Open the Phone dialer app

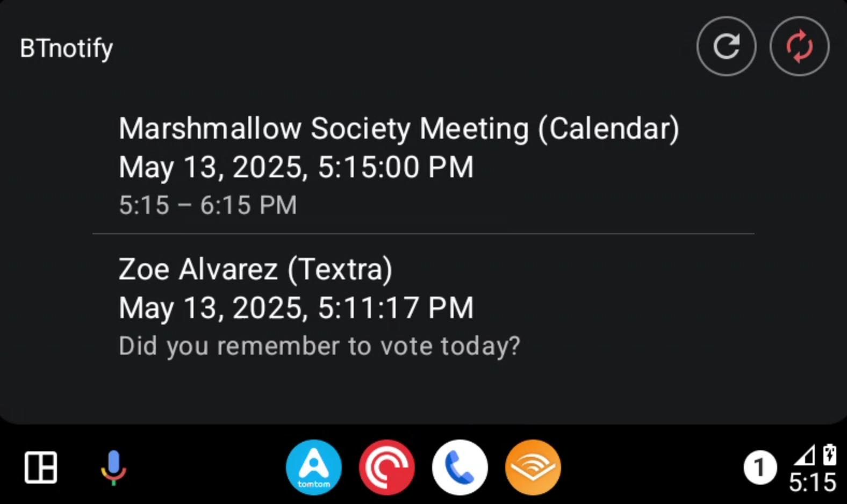click(x=460, y=467)
